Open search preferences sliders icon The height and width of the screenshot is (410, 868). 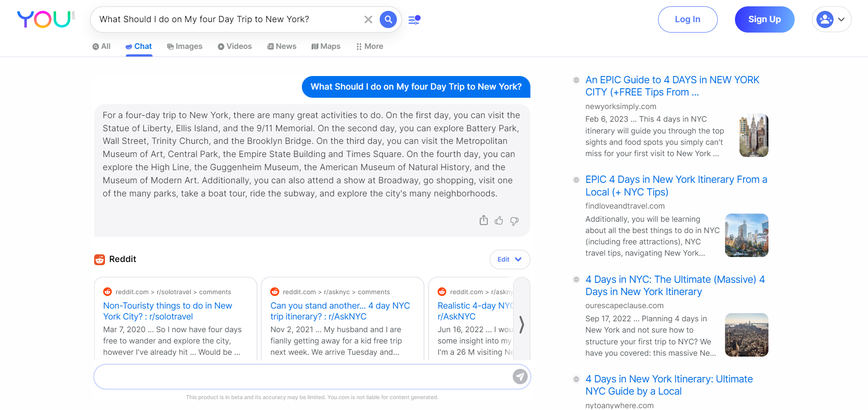[x=414, y=19]
